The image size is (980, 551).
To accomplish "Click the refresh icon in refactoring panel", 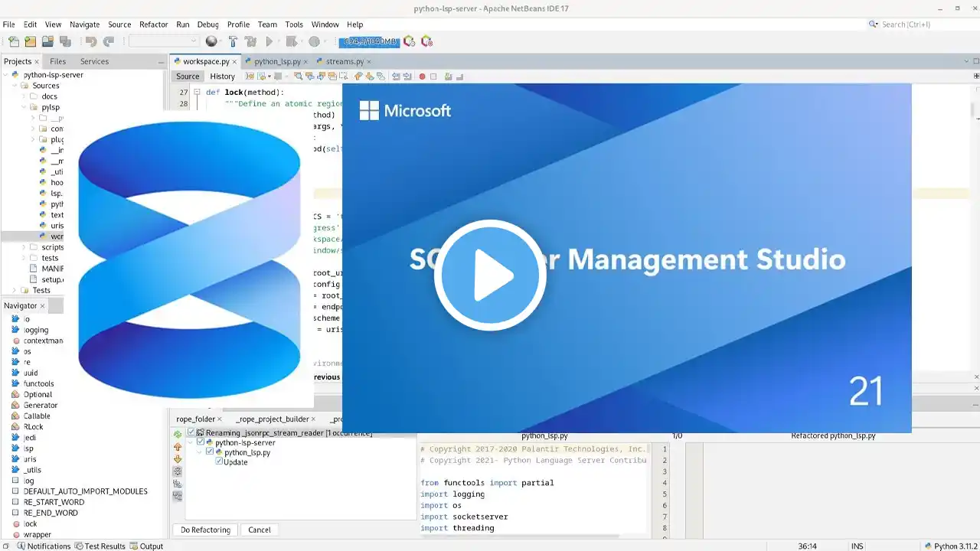I will [x=178, y=434].
